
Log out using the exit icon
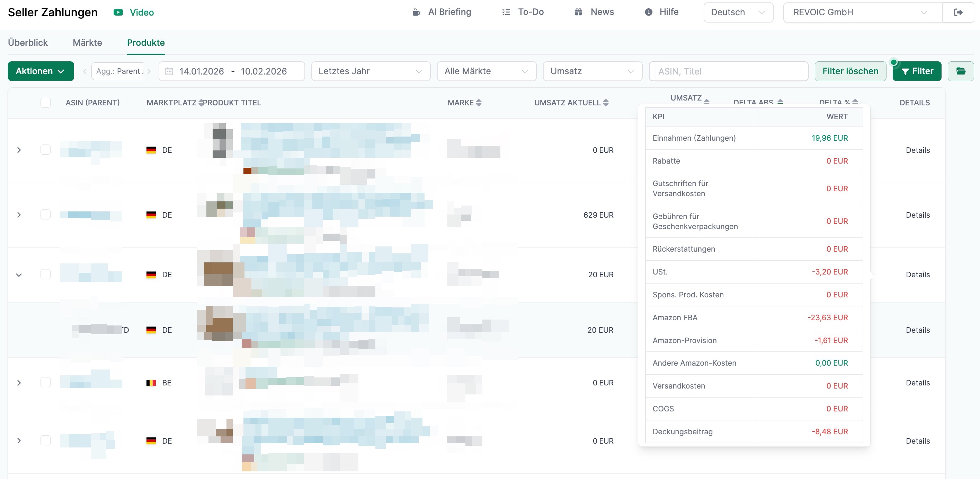(958, 12)
